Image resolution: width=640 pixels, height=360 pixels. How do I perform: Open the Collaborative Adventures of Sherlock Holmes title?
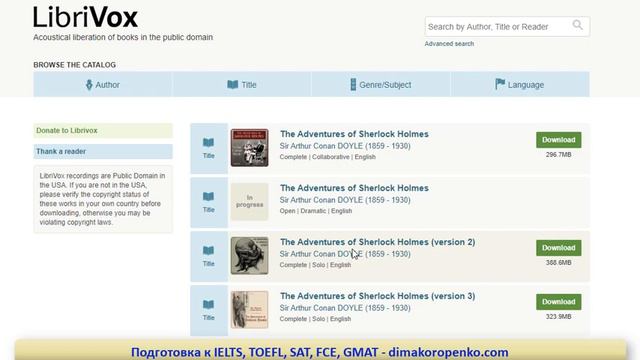point(354,134)
